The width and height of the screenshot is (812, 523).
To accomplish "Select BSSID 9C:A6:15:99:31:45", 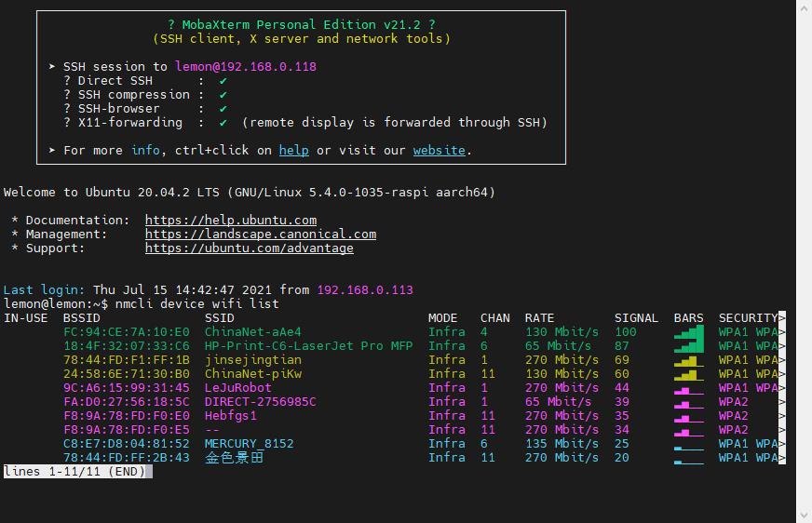I will click(127, 387).
